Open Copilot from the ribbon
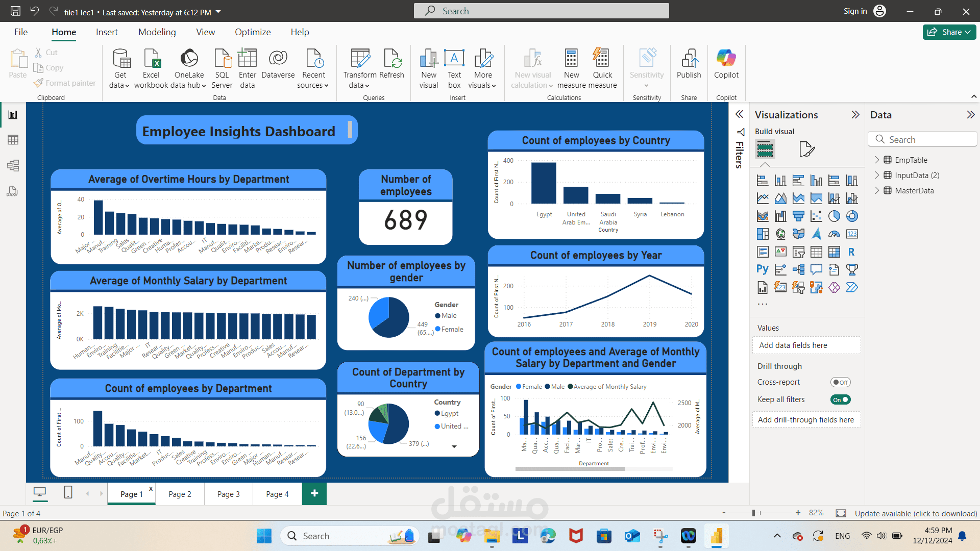The height and width of the screenshot is (551, 980). (726, 64)
